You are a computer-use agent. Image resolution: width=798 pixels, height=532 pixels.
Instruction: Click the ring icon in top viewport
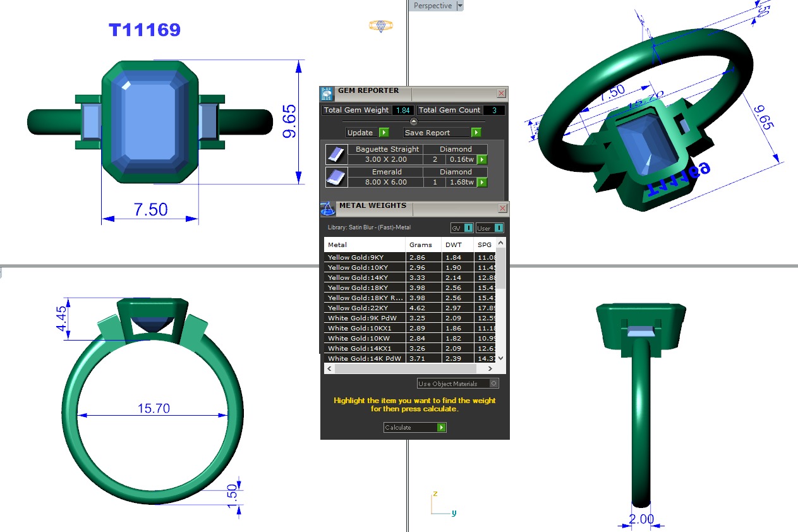[x=381, y=26]
